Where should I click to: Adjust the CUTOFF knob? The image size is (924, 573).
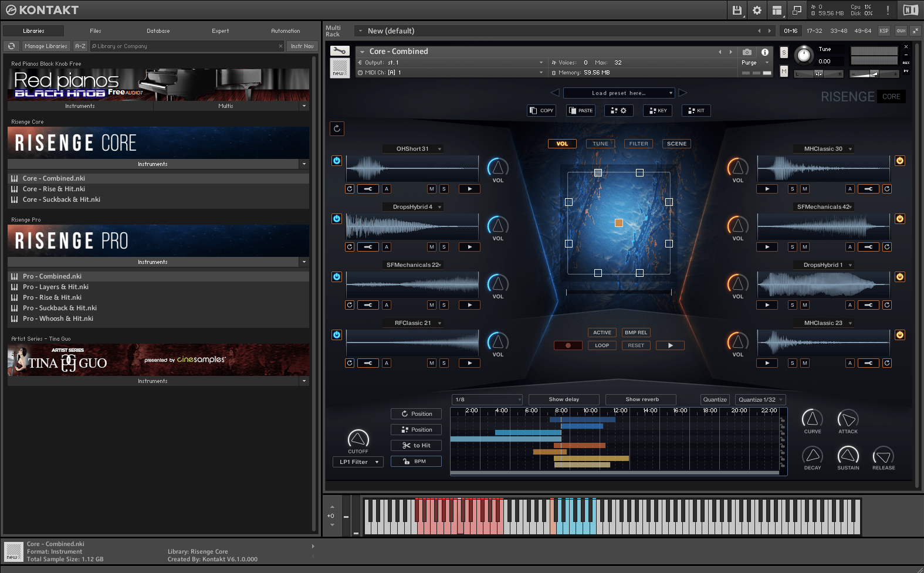(358, 439)
